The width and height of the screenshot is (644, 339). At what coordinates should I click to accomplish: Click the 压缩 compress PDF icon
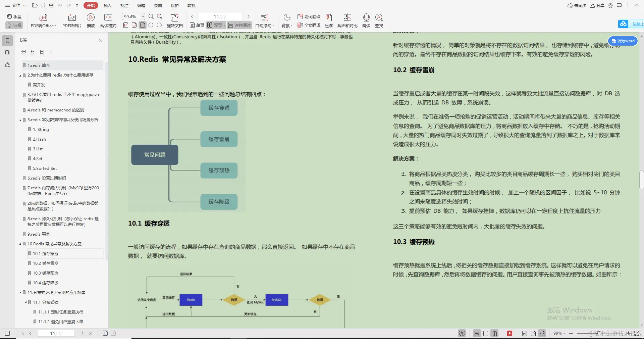[x=328, y=20]
